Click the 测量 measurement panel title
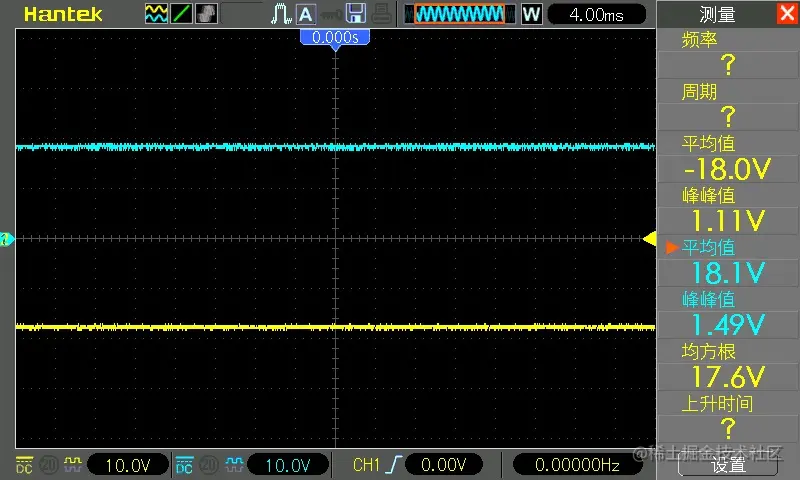Viewport: 800px width, 480px height. [717, 15]
